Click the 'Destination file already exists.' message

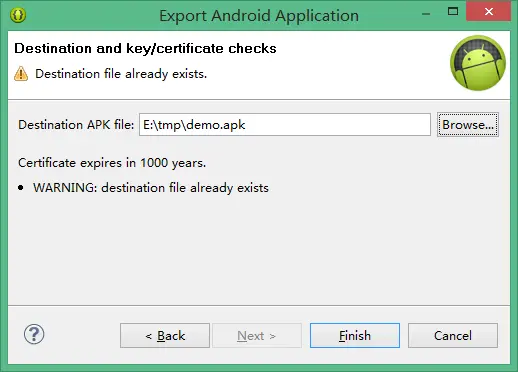[x=121, y=74]
